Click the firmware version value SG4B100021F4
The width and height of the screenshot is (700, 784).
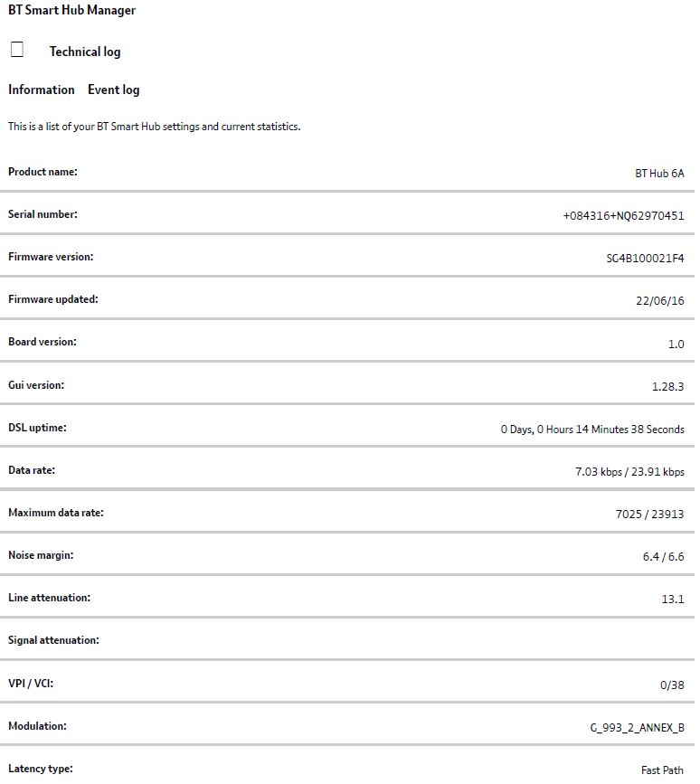pos(645,259)
